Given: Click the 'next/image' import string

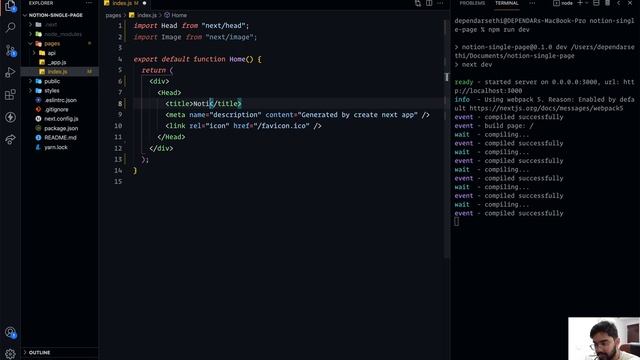Looking at the screenshot, I should (x=229, y=37).
